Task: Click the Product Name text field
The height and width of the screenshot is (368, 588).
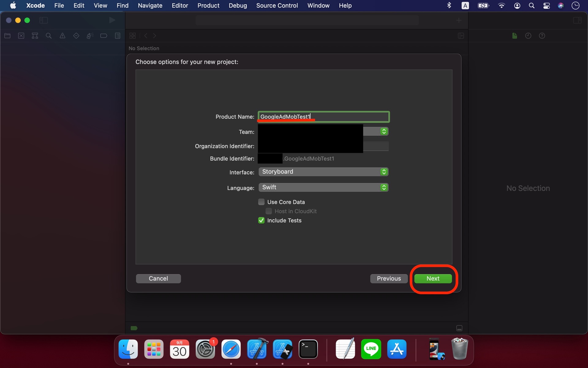Action: [324, 117]
